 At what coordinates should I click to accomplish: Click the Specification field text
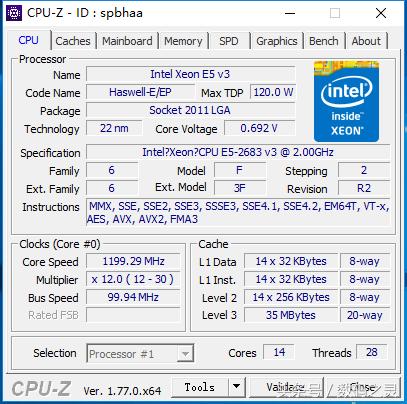[x=238, y=152]
